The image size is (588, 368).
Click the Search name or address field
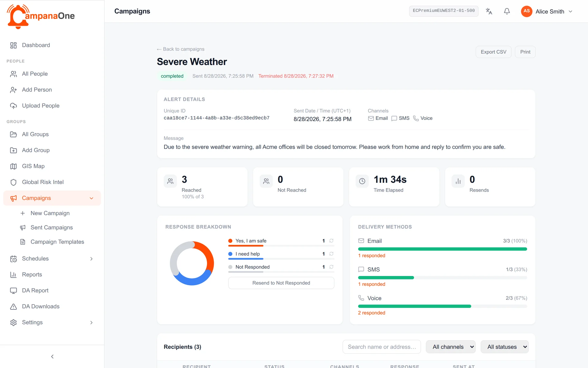382,347
